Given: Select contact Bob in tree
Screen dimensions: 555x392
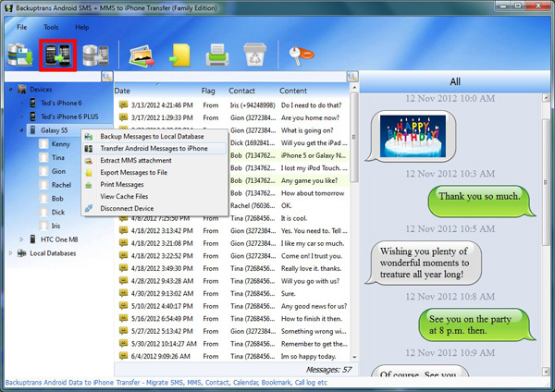Looking at the screenshot, I should point(57,199).
